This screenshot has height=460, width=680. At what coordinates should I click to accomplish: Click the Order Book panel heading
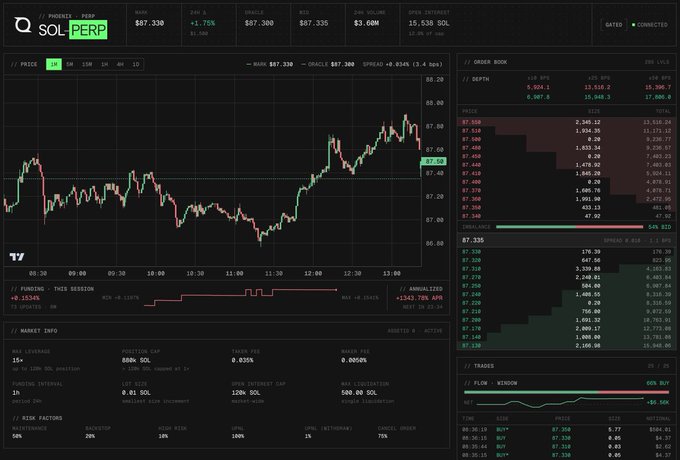pos(486,62)
